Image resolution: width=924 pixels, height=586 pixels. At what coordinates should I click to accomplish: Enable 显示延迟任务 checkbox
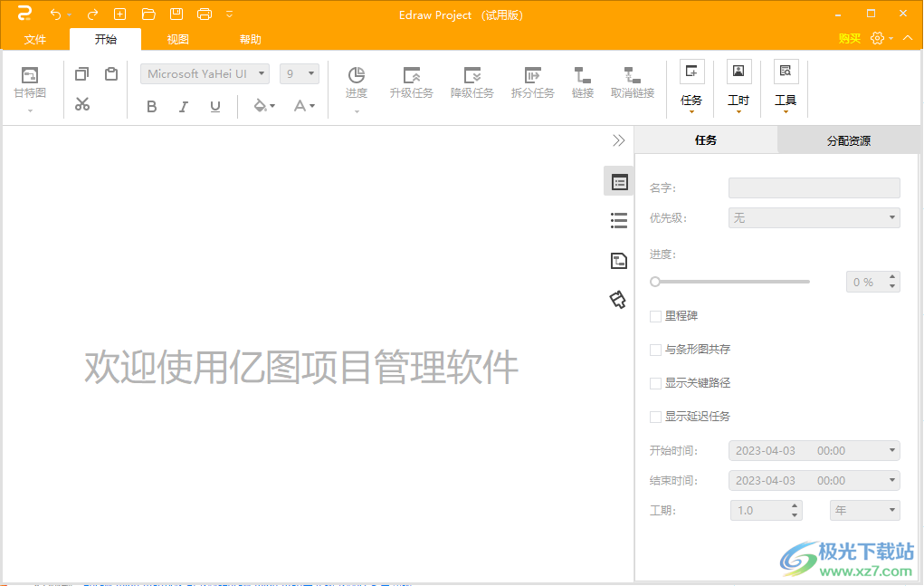tap(655, 418)
